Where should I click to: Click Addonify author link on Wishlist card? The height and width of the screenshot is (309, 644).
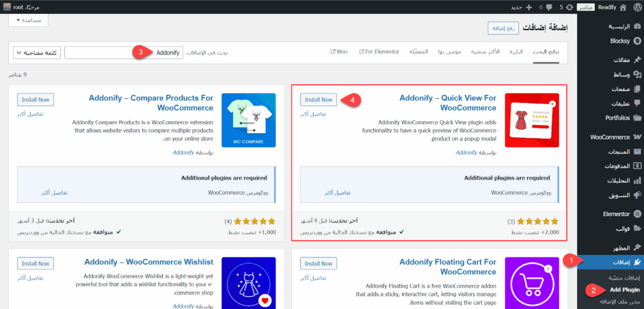pos(183,306)
